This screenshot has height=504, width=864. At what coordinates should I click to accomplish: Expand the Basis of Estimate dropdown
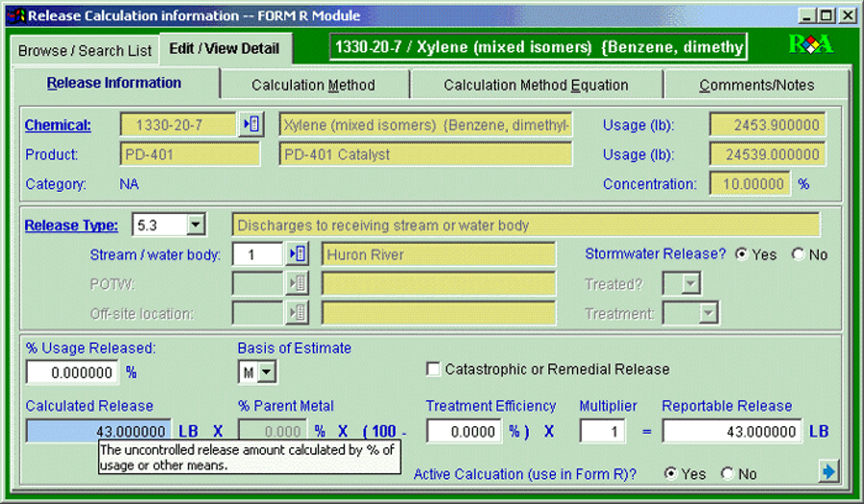pos(266,372)
